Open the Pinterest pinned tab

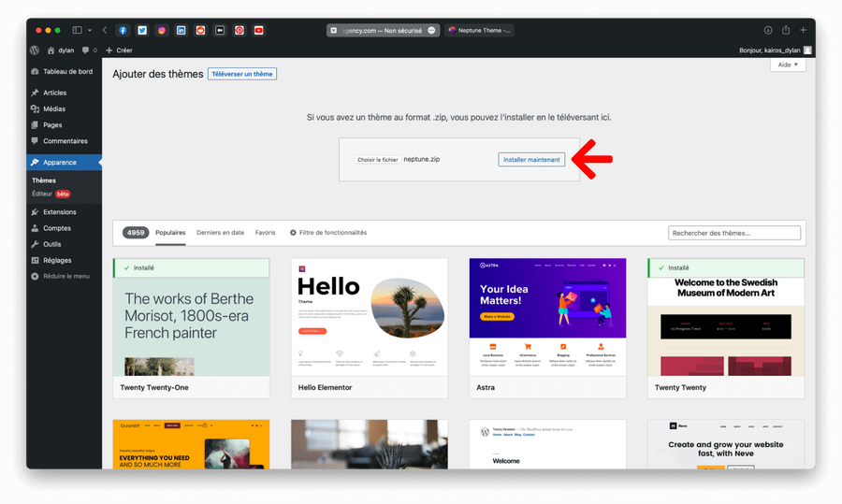pos(240,31)
